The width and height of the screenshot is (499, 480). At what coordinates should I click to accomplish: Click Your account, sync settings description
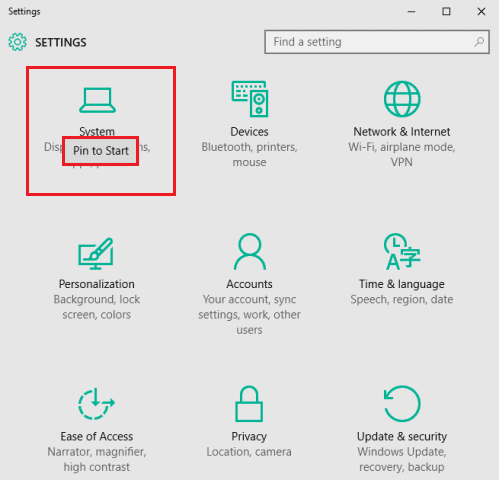(x=249, y=314)
